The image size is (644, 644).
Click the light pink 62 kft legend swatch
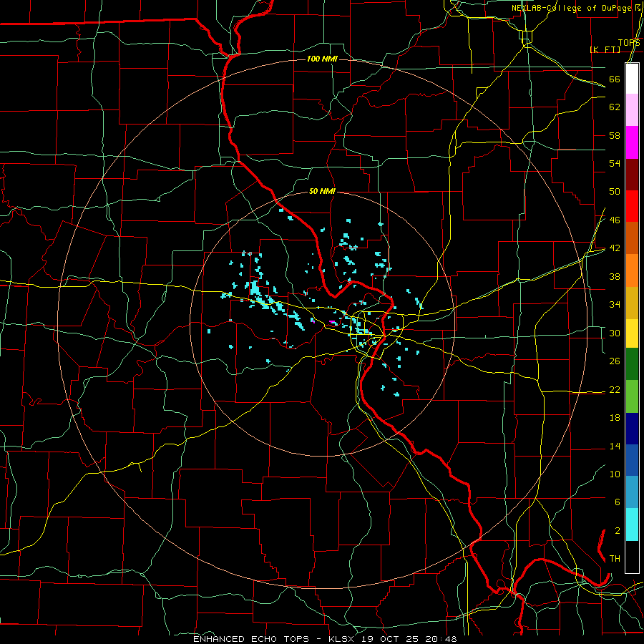(632, 110)
